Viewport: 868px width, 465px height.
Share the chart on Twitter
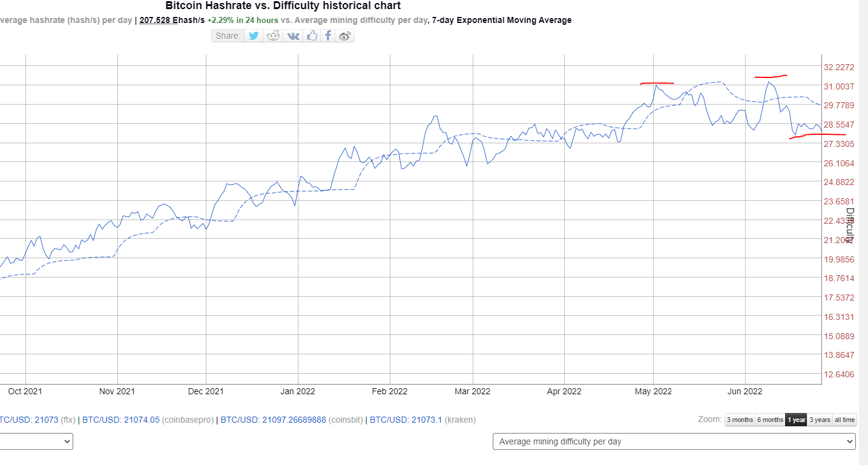click(x=254, y=36)
